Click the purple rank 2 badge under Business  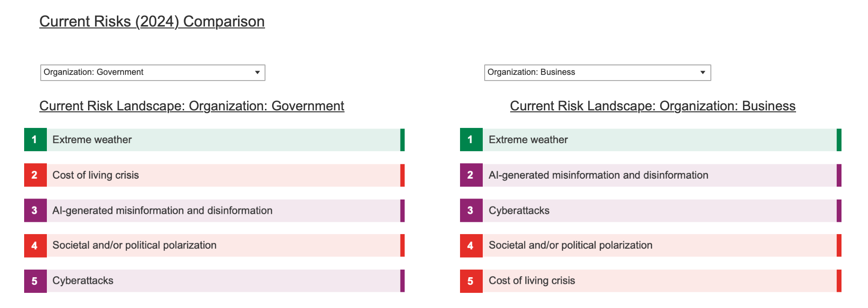tap(471, 175)
